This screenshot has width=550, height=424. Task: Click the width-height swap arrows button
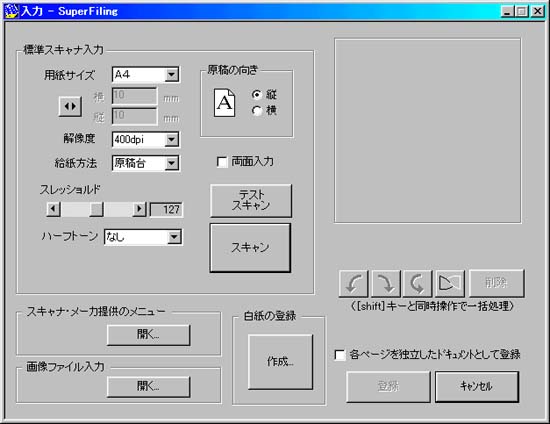[70, 106]
